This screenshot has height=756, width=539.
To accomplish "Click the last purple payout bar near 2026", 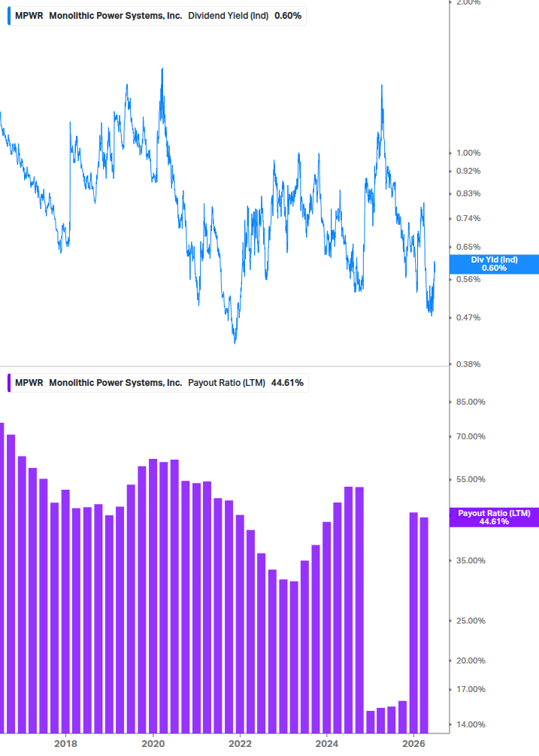I will point(424,625).
